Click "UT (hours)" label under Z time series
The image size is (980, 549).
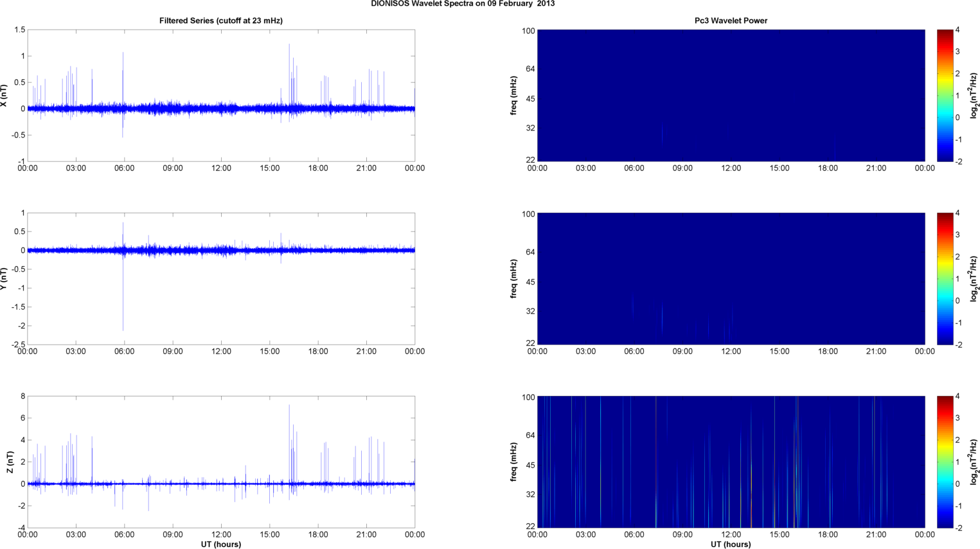(x=221, y=544)
